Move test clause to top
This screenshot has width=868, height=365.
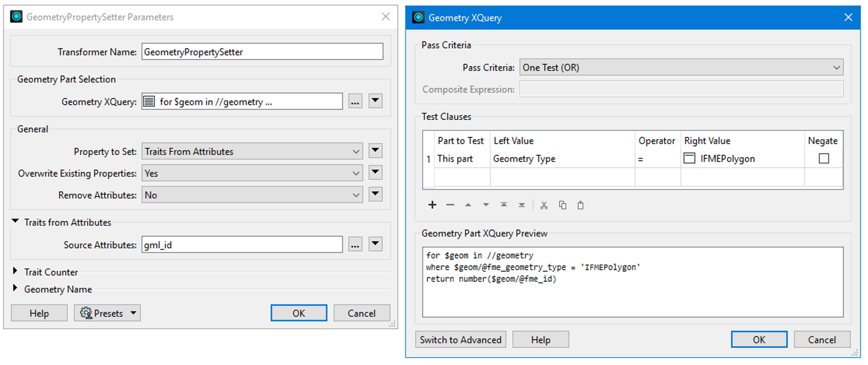click(504, 205)
